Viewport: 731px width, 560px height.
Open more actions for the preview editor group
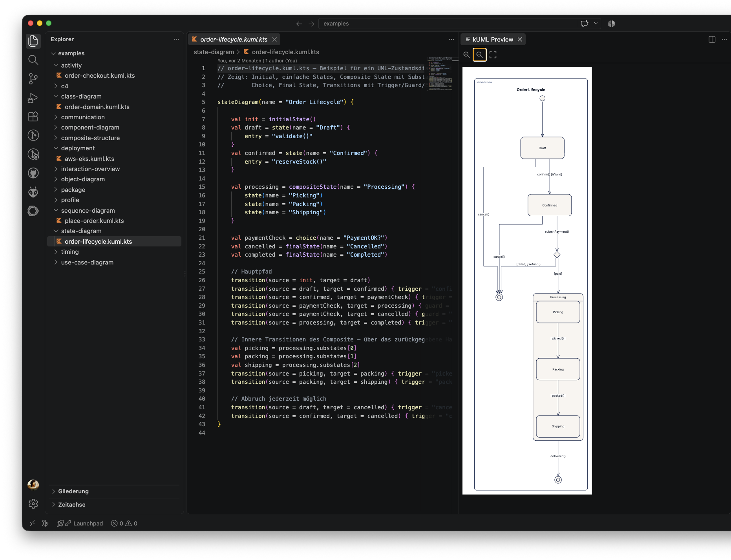(724, 39)
